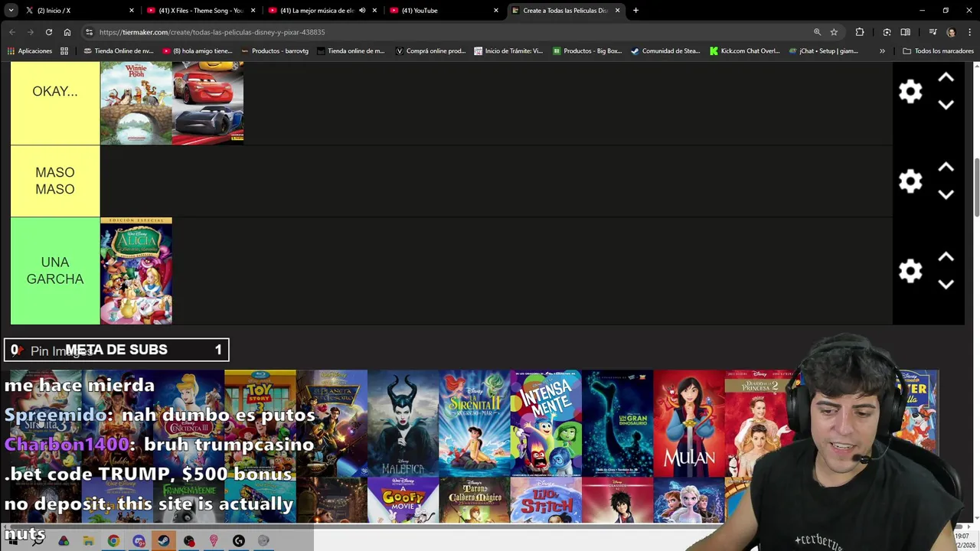
Task: Pick Goofy Movie poster
Action: coord(403,500)
